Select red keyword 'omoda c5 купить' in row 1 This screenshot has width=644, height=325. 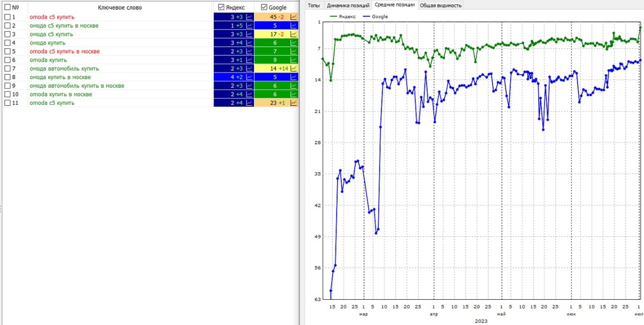tap(52, 17)
